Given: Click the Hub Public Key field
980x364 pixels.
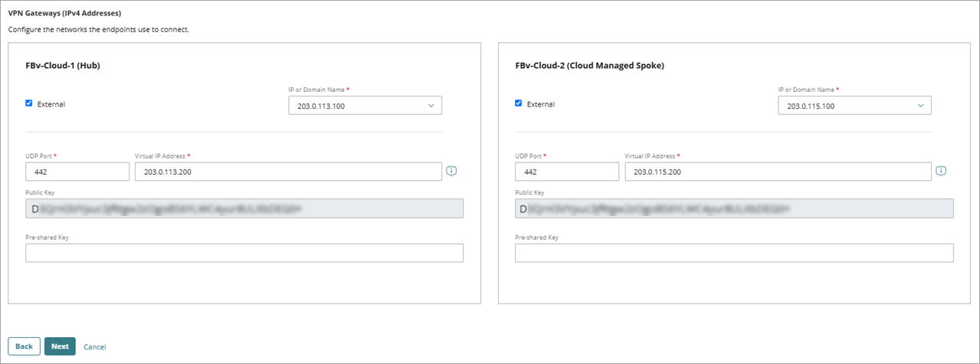Looking at the screenshot, I should click(244, 208).
